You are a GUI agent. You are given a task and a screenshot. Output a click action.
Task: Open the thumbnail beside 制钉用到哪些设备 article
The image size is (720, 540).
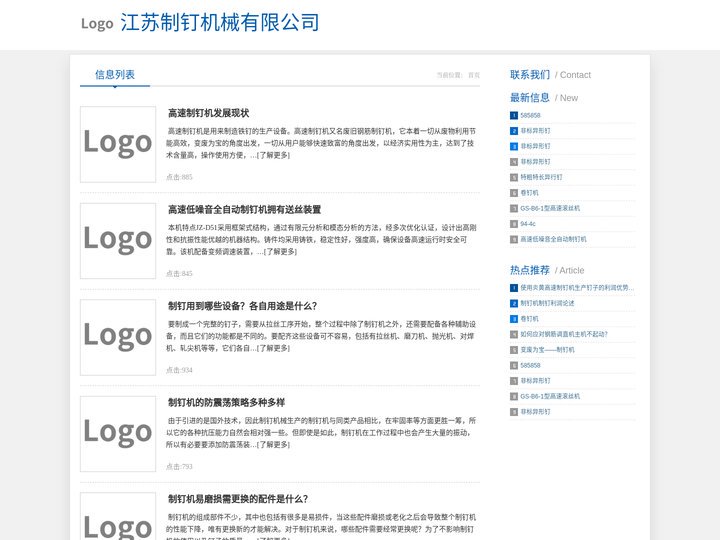[118, 337]
